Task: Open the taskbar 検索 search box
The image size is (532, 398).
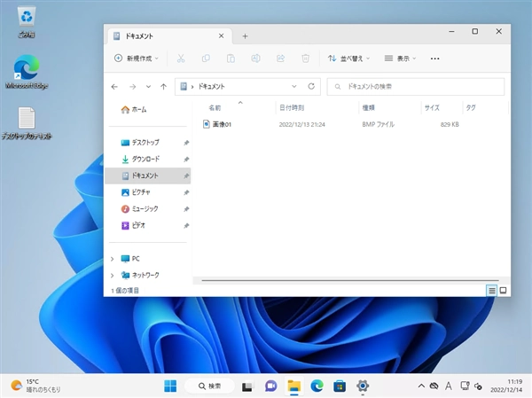Action: pyautogui.click(x=209, y=386)
